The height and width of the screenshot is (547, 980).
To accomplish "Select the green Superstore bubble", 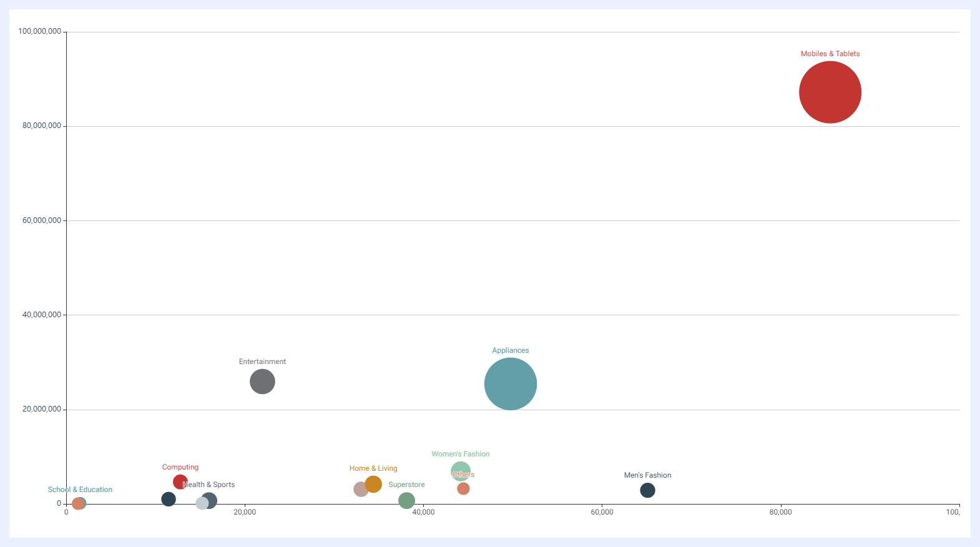I will coord(406,500).
